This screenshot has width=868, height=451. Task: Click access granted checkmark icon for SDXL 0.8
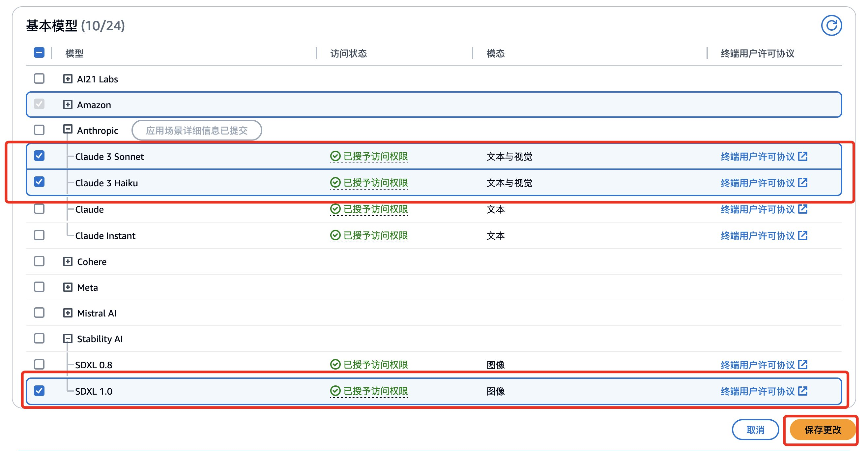pos(335,364)
